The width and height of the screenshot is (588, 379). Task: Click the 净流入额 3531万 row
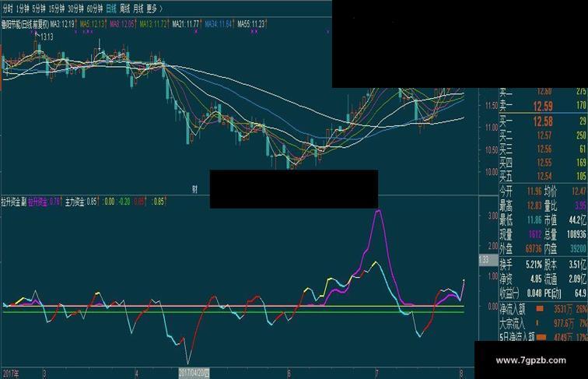click(543, 309)
